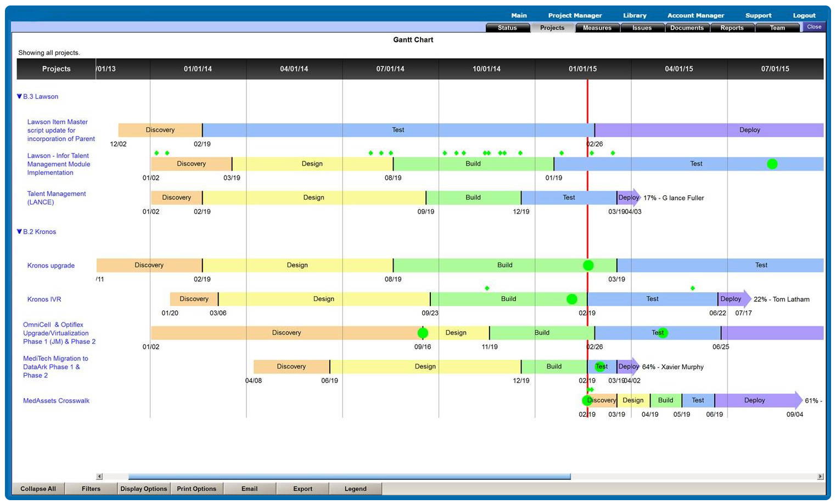Screen dimensions: 836x504
Task: Click green circle on MediTech Migration Test phase
Action: tap(600, 367)
